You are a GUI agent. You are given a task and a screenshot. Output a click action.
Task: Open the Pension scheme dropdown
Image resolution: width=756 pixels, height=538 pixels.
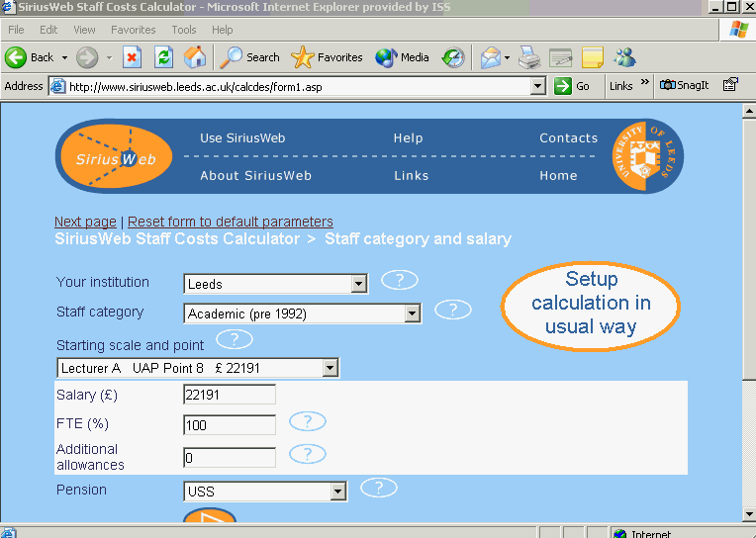coord(338,492)
